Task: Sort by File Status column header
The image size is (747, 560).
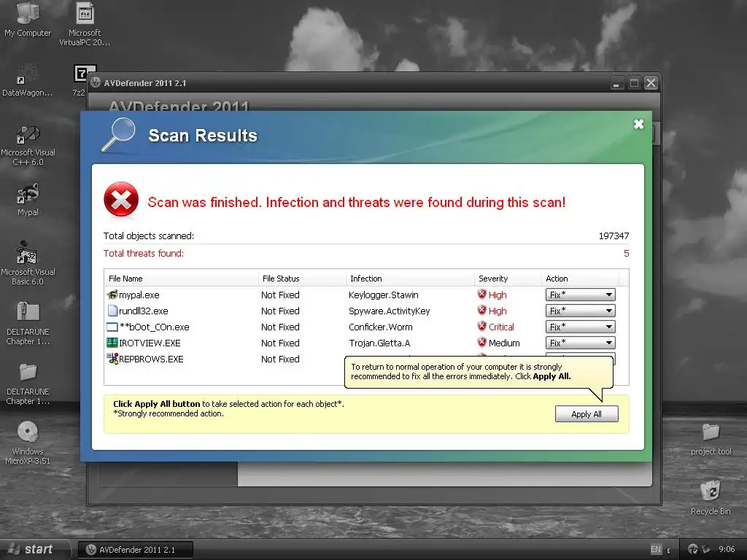Action: point(302,279)
